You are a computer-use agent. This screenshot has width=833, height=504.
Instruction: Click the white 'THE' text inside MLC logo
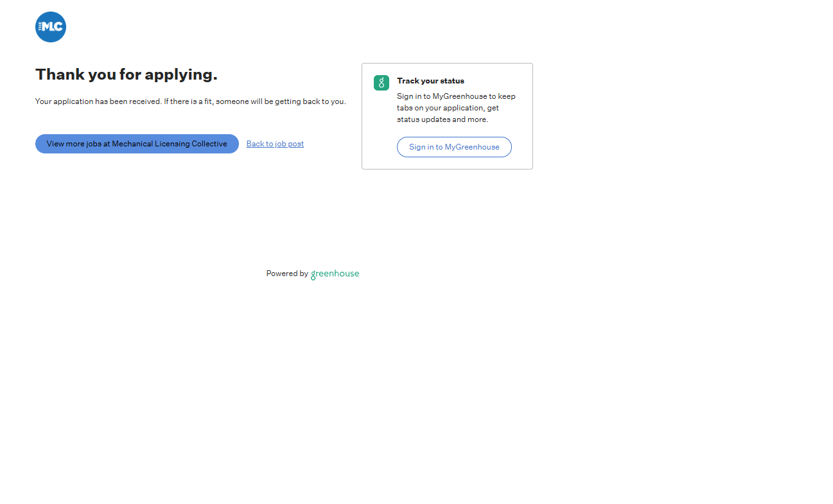coord(40,26)
